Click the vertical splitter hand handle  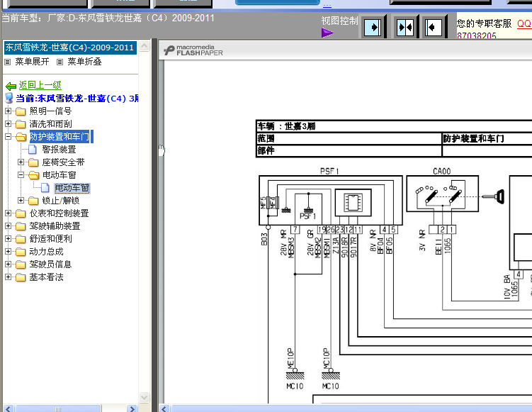coord(162,150)
